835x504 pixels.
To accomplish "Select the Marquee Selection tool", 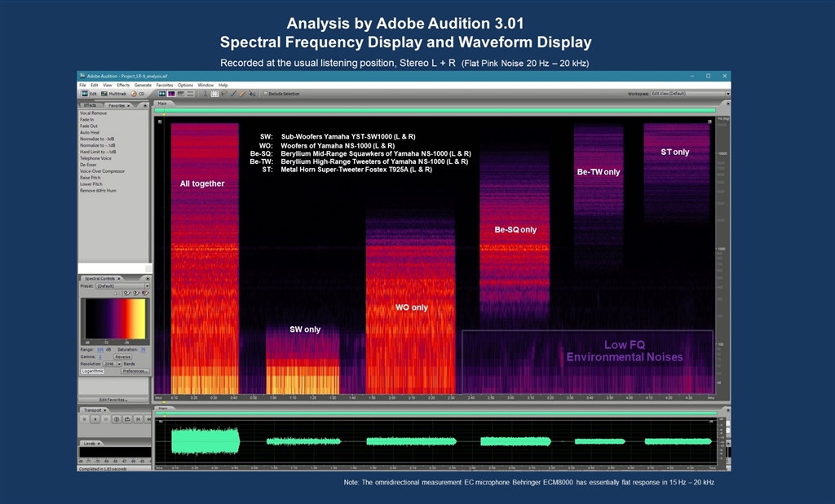I will (x=214, y=94).
